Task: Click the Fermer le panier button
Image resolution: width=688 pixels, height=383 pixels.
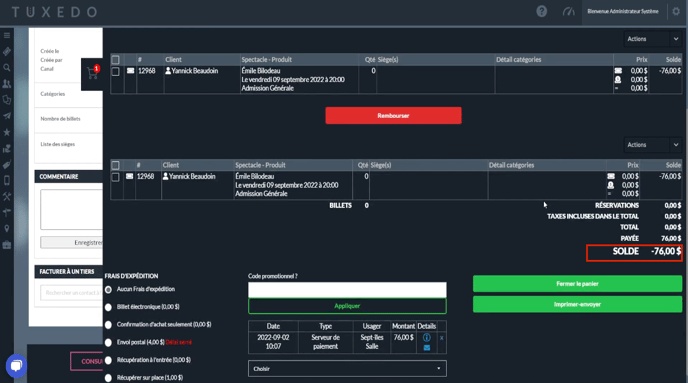Action: click(577, 283)
